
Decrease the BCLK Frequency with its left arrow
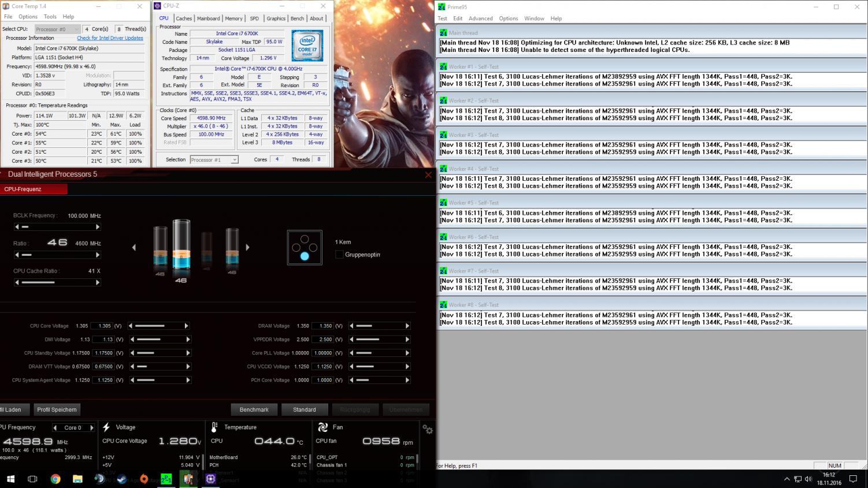tap(17, 227)
